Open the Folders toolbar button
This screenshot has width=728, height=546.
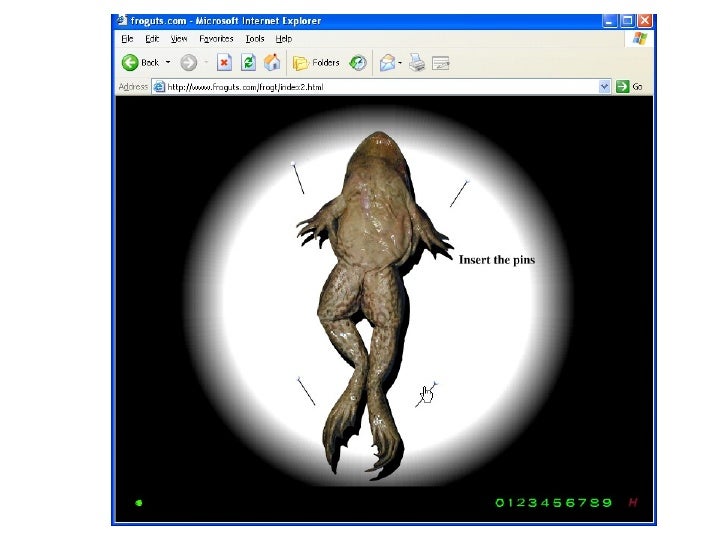coord(316,63)
